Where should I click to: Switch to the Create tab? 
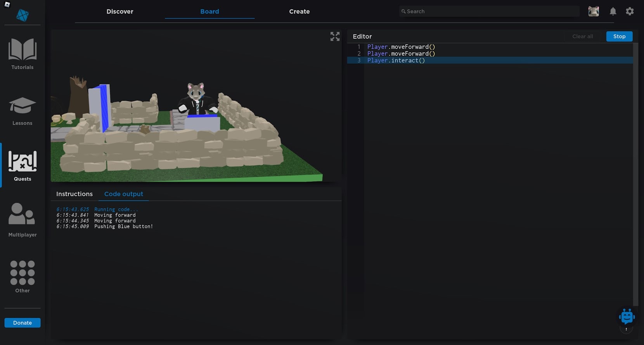point(299,12)
